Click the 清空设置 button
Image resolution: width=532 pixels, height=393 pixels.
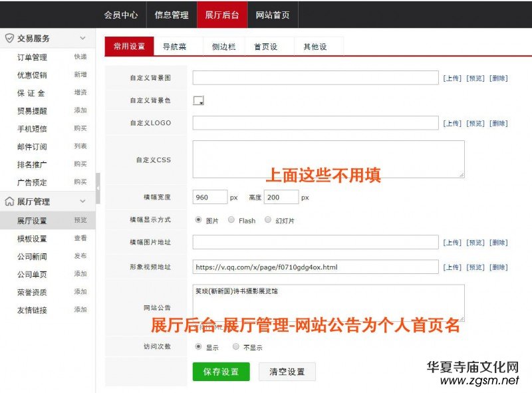(x=287, y=372)
